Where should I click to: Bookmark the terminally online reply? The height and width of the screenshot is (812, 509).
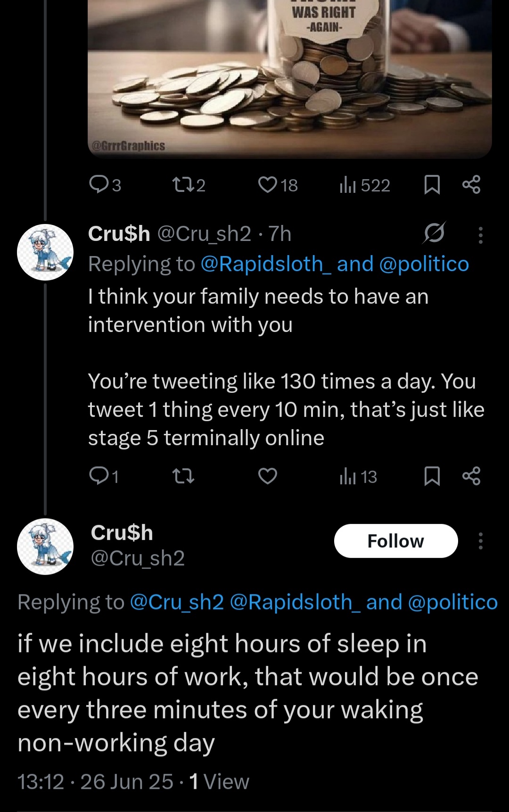[432, 476]
